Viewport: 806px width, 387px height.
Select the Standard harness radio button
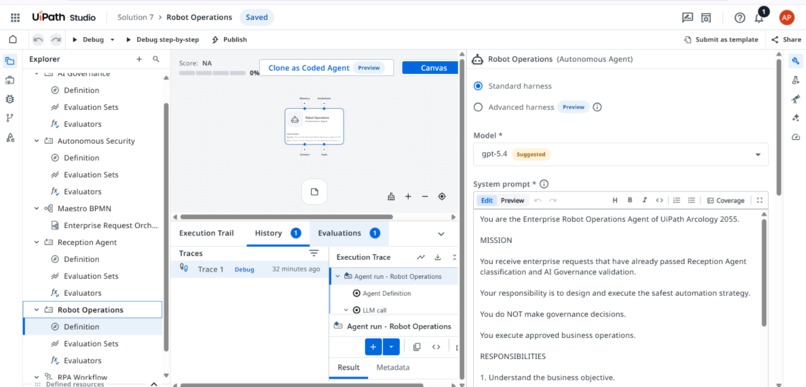[x=478, y=86]
